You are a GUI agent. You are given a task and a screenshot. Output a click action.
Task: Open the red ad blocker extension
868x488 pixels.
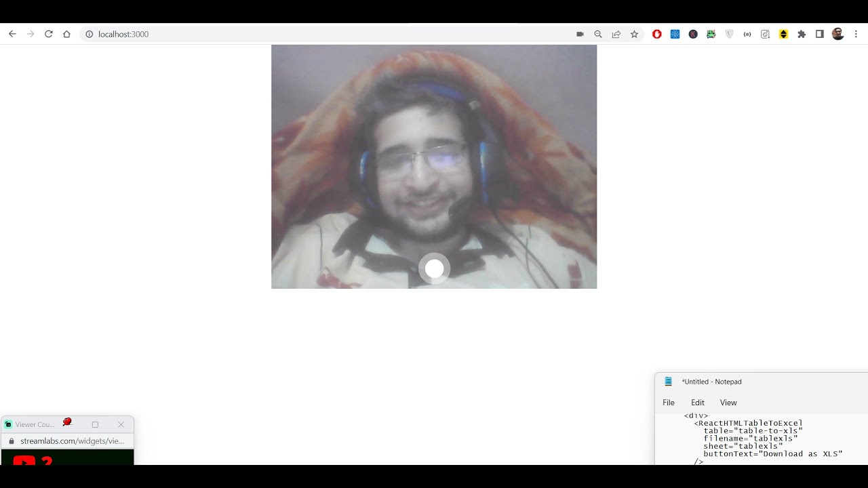pyautogui.click(x=656, y=34)
